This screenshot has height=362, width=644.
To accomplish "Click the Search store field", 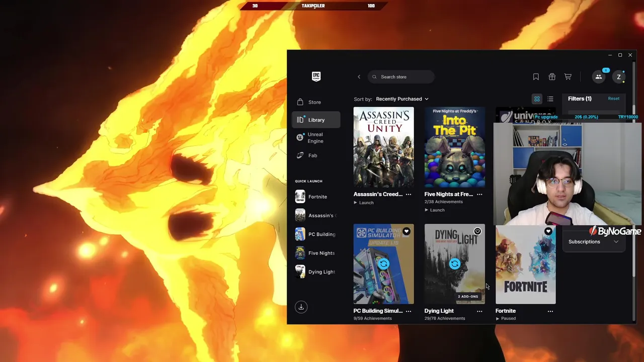I will (401, 77).
